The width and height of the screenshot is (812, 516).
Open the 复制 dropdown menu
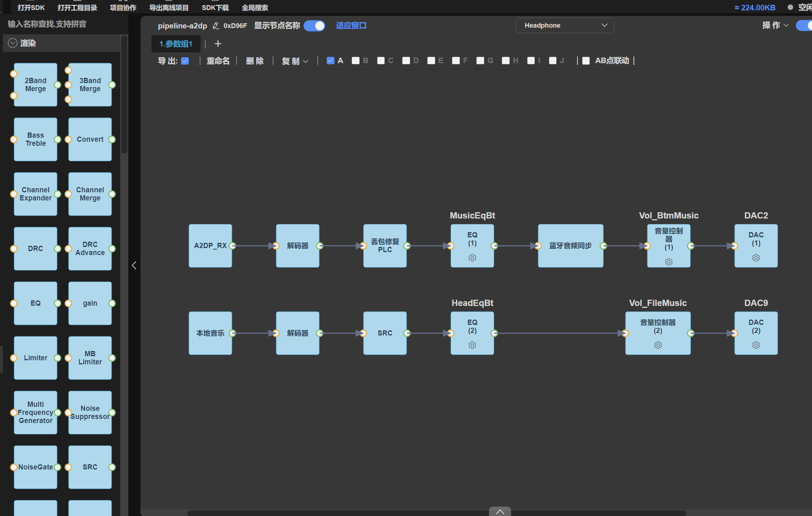point(295,61)
